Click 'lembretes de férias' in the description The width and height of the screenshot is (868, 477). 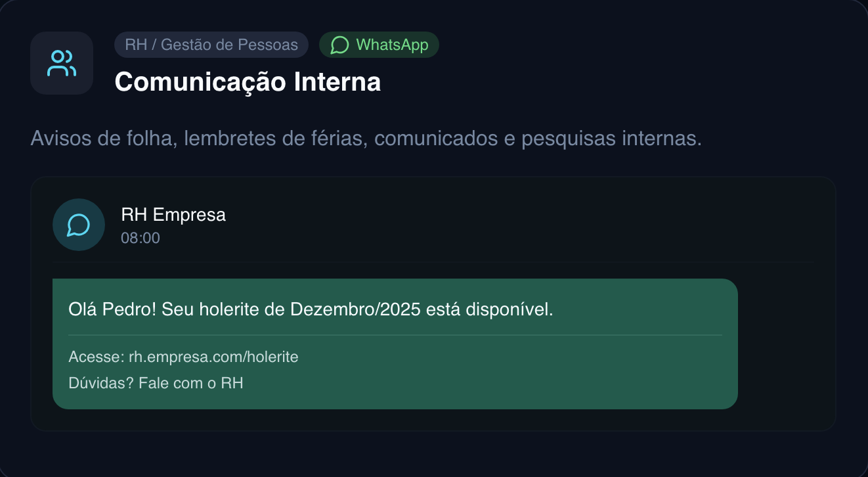point(273,139)
